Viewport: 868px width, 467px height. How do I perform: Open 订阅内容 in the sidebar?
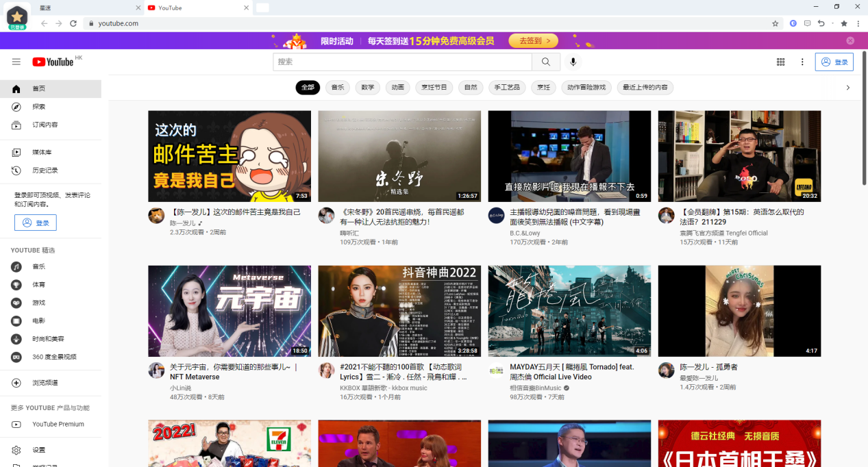(x=51, y=125)
